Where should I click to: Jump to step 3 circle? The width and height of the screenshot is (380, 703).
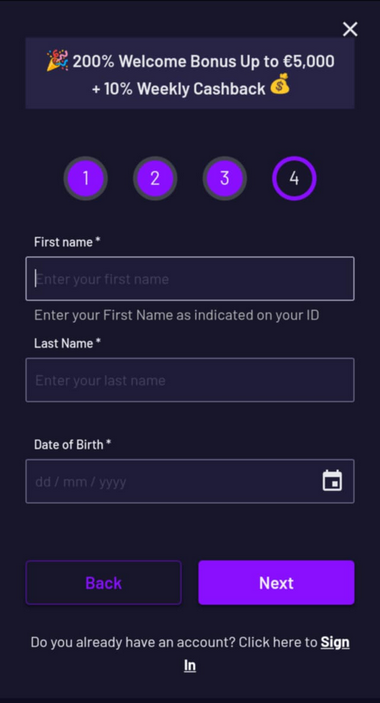225,178
